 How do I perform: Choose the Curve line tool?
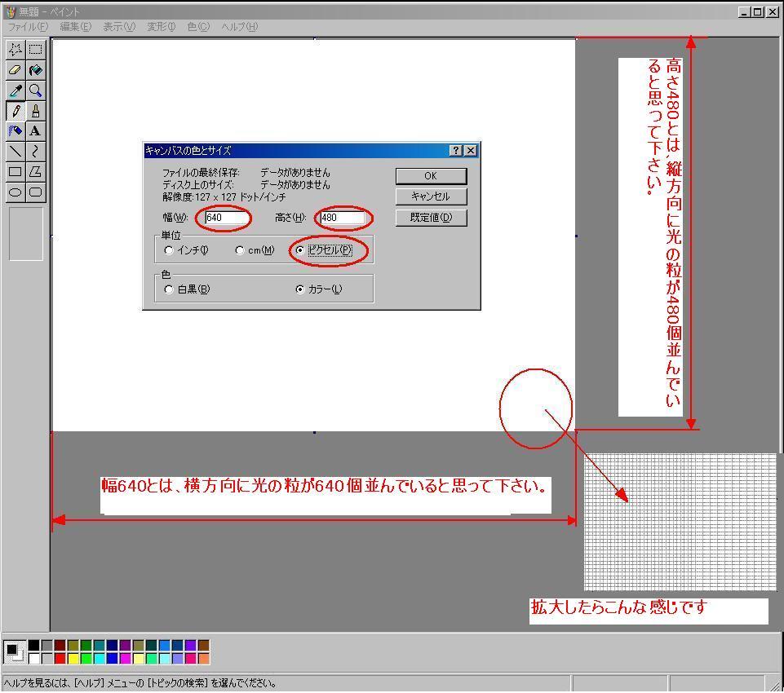(x=35, y=152)
